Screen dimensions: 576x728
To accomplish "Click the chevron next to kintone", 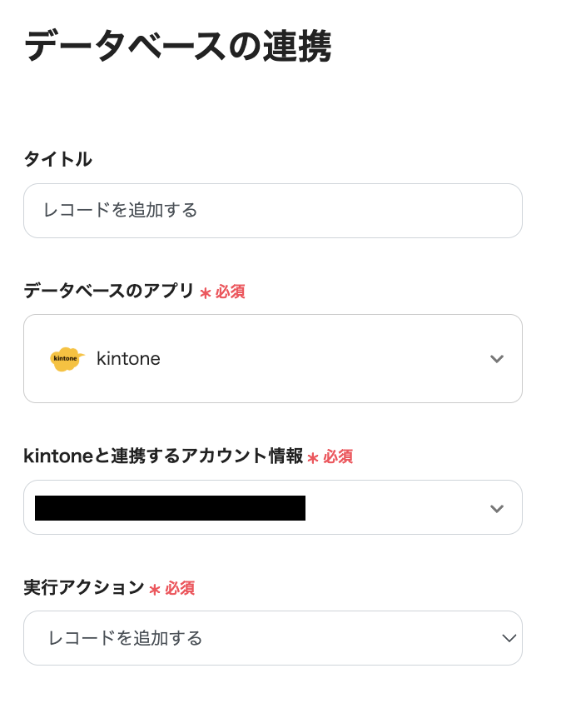I will tap(497, 358).
